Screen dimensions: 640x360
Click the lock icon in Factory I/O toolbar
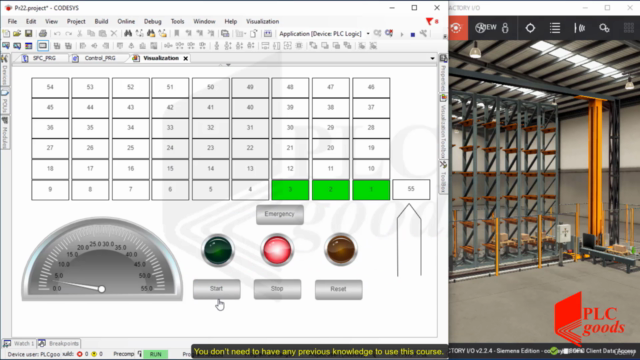(x=505, y=28)
